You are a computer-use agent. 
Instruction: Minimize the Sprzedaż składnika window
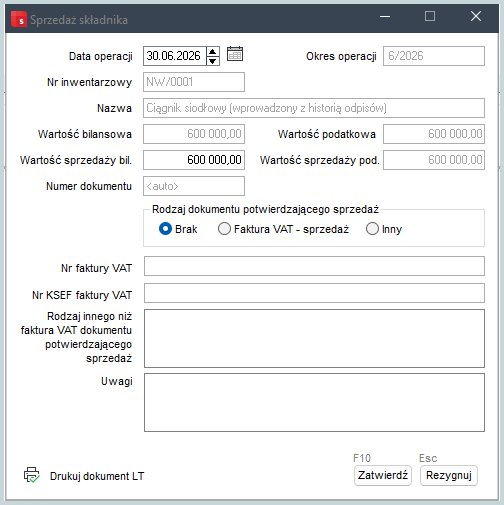(x=385, y=16)
